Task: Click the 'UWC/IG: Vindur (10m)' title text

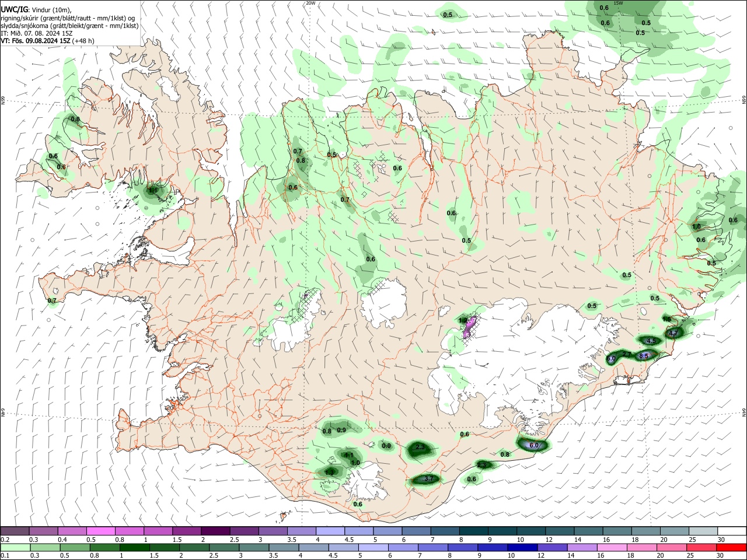Action: [36, 10]
